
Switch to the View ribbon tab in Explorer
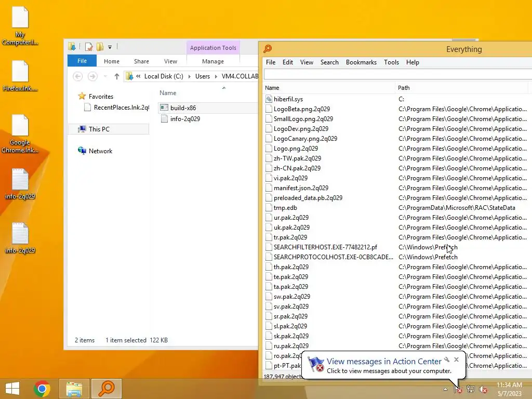[170, 61]
